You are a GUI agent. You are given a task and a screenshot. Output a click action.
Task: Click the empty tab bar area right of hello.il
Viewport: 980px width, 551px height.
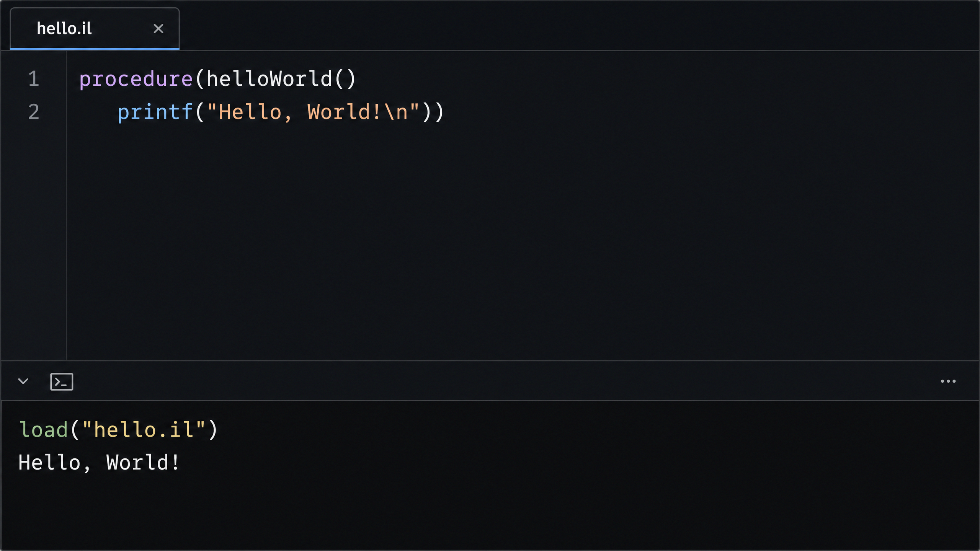pos(579,26)
